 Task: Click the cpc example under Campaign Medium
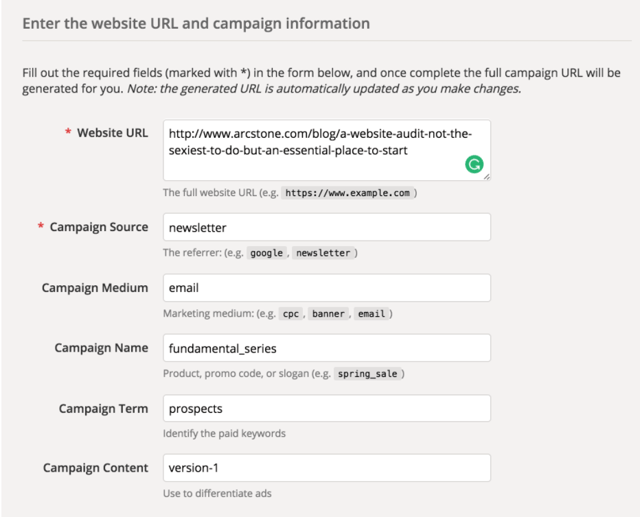[x=289, y=314]
